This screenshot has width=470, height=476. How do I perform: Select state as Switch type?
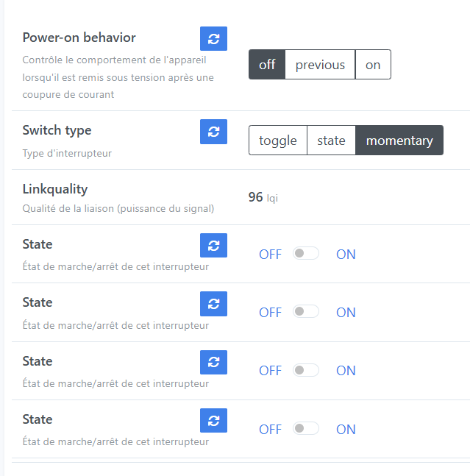tap(331, 141)
